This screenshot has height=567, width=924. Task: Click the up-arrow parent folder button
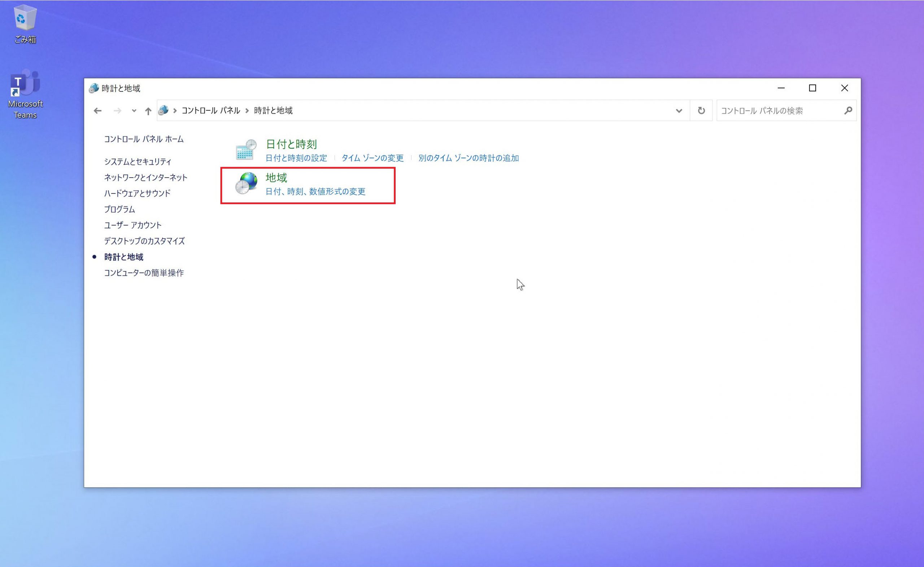[x=148, y=111]
